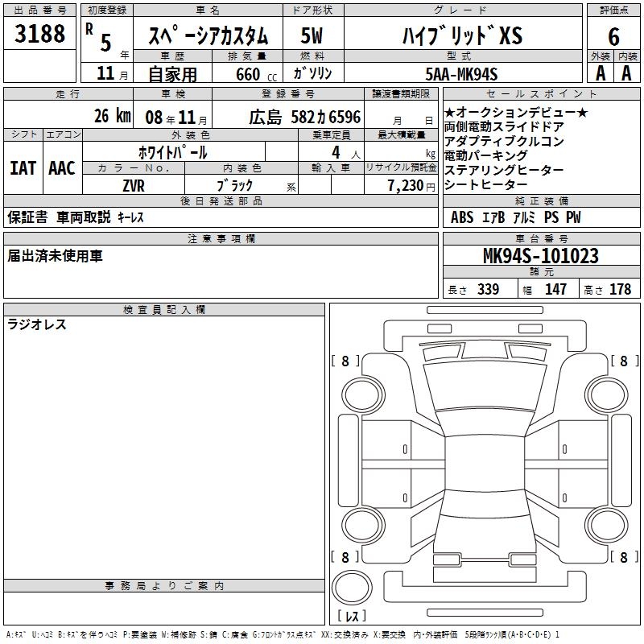Click the front-right tire circle in diagram
The width and height of the screenshot is (644, 644).
(606, 395)
